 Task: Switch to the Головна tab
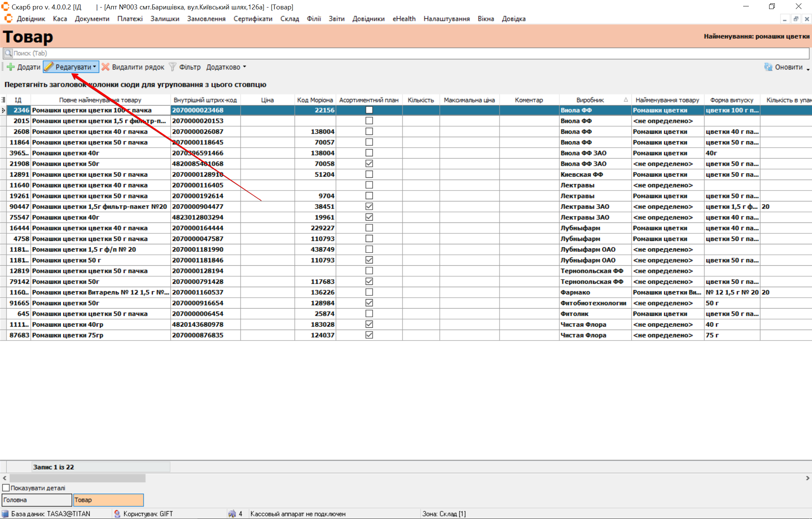(x=37, y=500)
